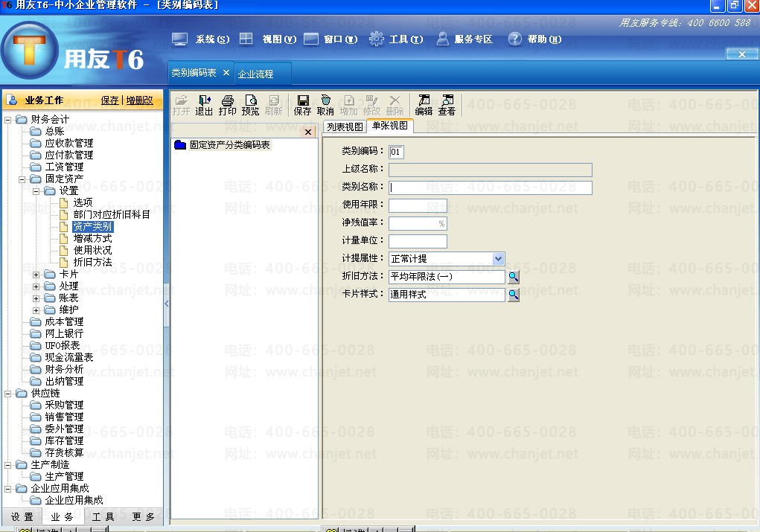Save with the 保存 floppy disk icon

coord(302,105)
